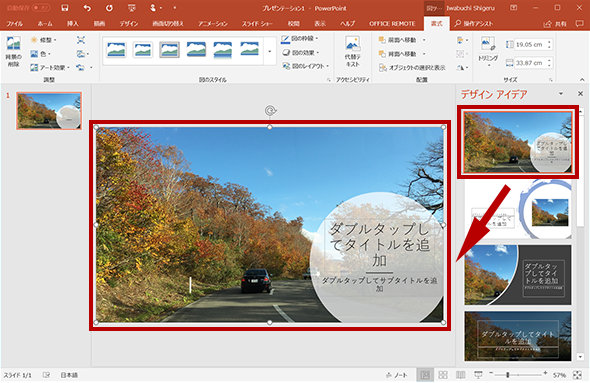Click ribbon display options icon in title bar
This screenshot has width=590, height=383.
[513, 8]
